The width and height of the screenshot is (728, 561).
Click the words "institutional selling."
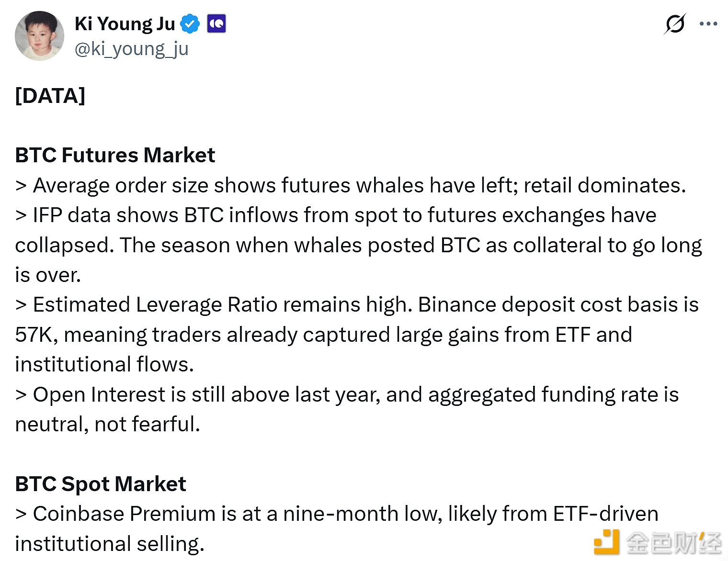110,544
